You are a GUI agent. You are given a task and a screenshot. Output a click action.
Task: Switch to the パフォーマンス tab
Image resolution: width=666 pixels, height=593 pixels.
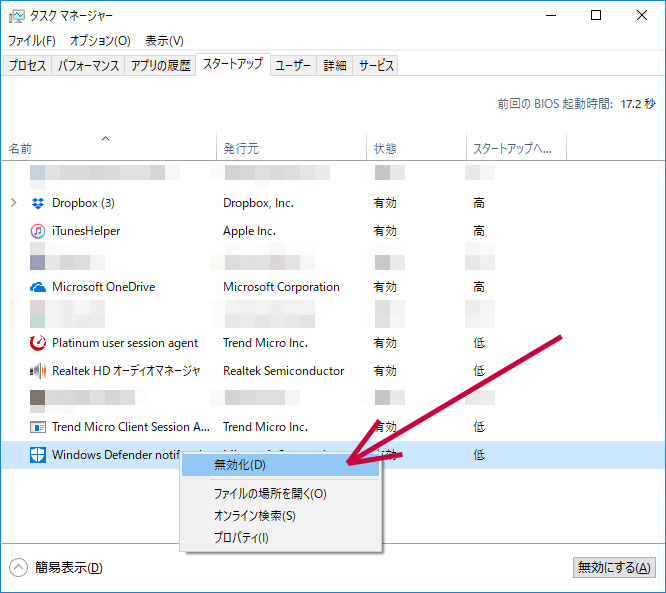[88, 65]
